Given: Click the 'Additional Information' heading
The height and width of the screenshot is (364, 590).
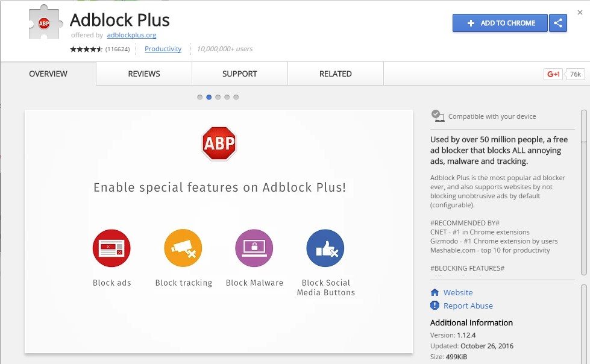Looking at the screenshot, I should coord(471,322).
